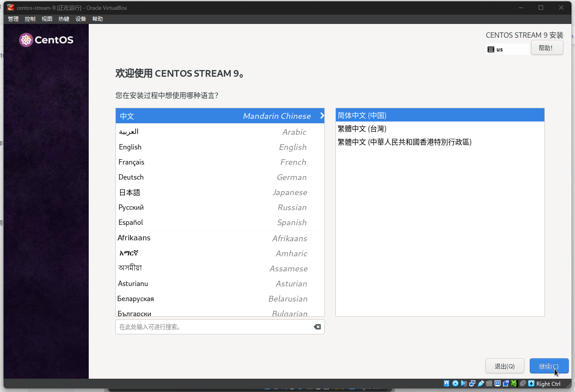Click the shared folders status icon

489,384
